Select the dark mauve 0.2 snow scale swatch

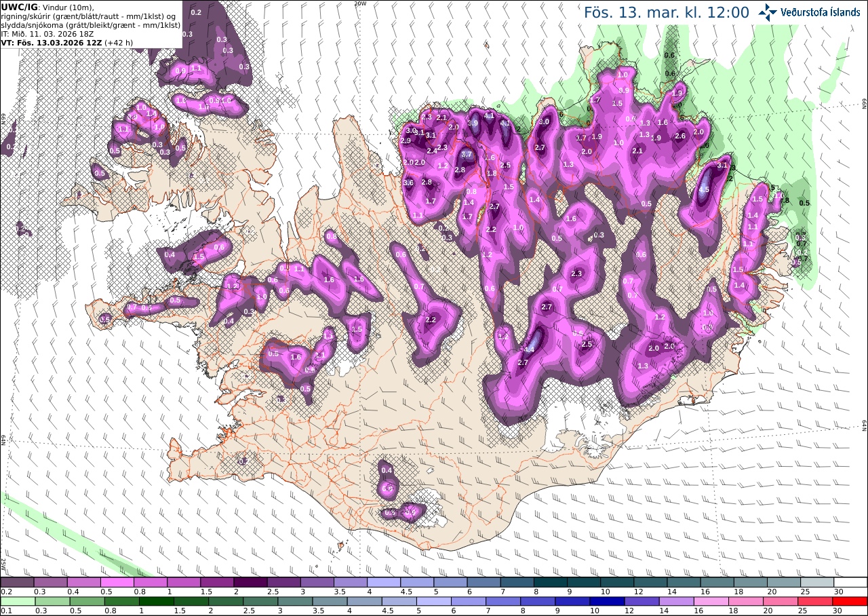point(17,582)
